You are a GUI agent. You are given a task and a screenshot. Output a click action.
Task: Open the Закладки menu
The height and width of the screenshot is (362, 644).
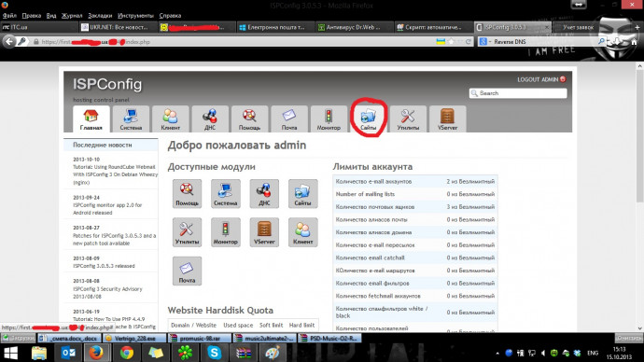tap(100, 16)
